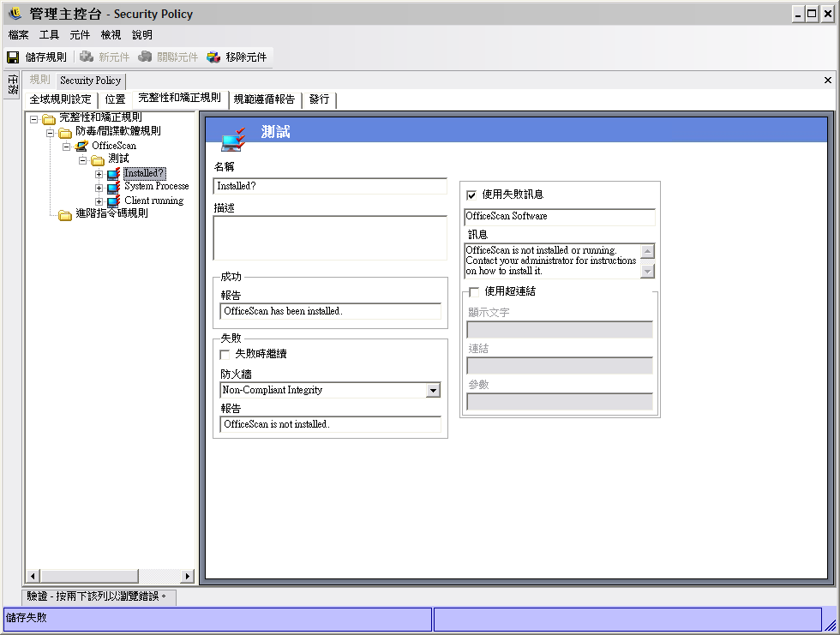Click the System Processe test icon
The height and width of the screenshot is (635, 840).
point(113,188)
